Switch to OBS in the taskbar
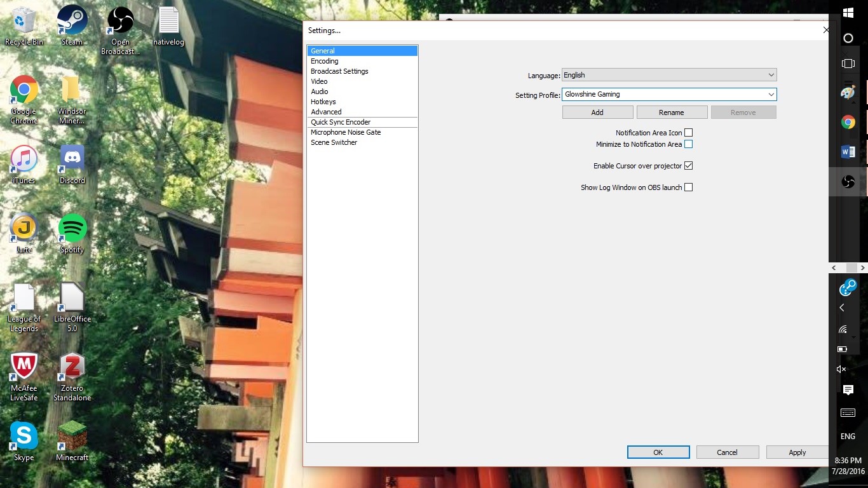Screen dimensions: 868x488 [x=848, y=182]
